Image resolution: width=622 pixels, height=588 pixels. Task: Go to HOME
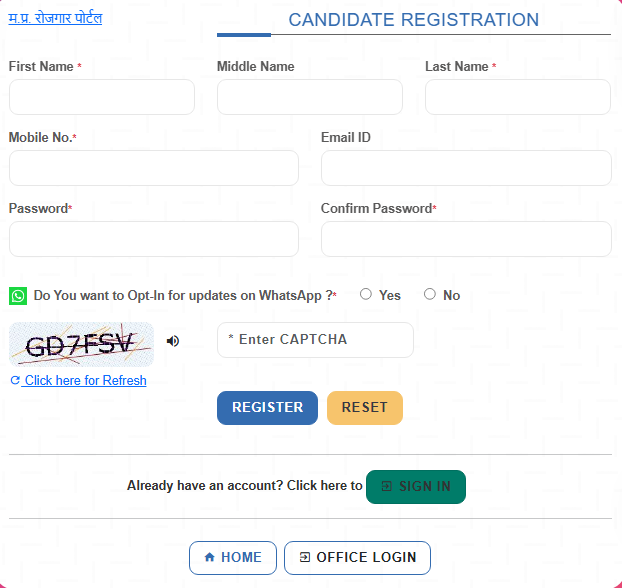tap(232, 558)
